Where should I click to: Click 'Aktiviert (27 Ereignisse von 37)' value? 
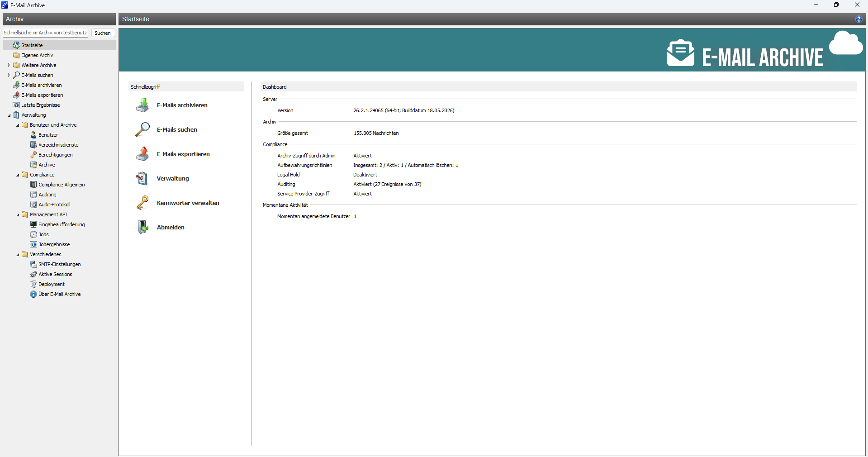pos(387,184)
